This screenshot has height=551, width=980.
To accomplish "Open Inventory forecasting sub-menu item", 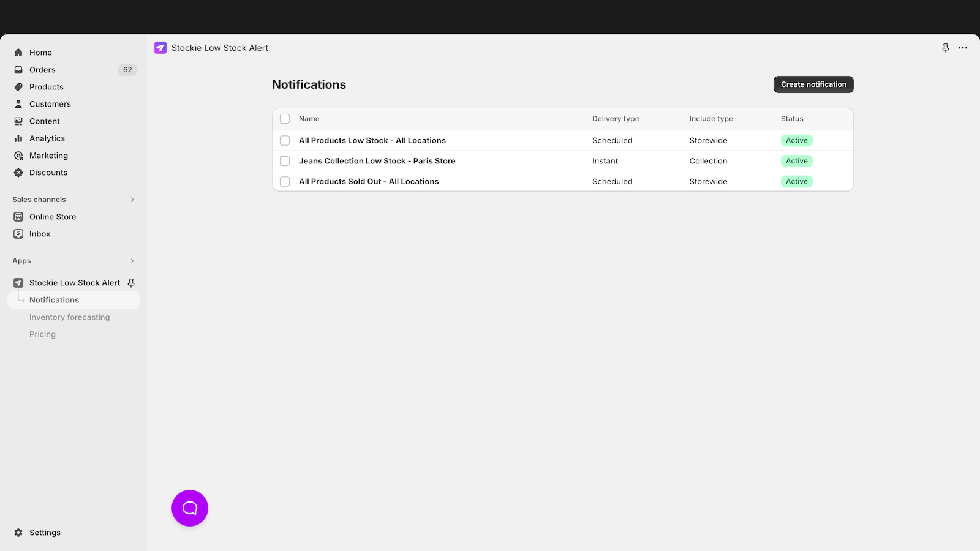I will pyautogui.click(x=69, y=317).
